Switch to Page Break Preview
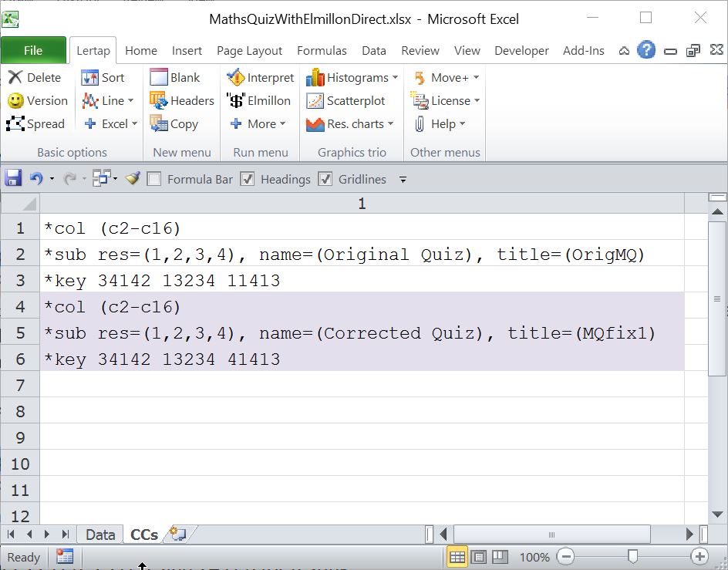This screenshot has height=570, width=728. (500, 557)
